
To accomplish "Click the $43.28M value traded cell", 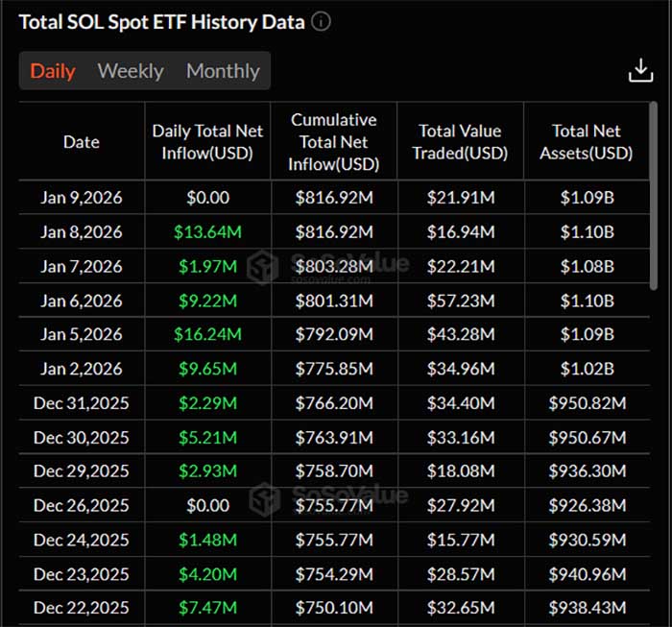I will coord(461,334).
